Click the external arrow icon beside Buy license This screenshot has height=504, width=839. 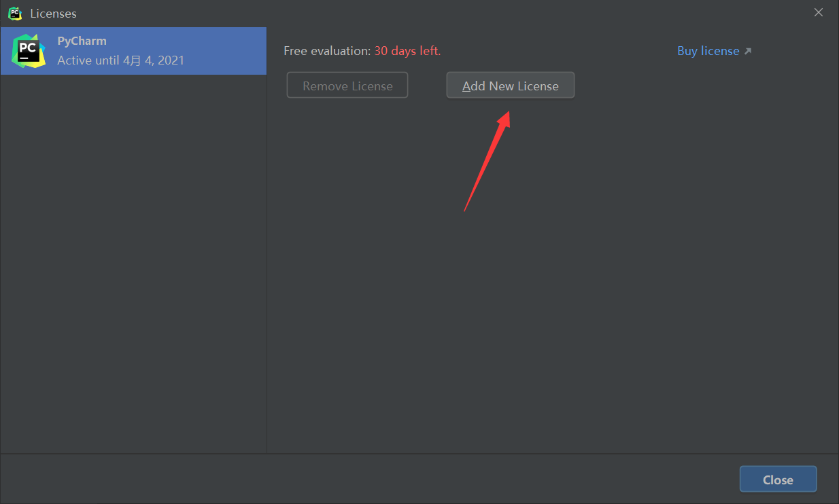click(x=748, y=51)
